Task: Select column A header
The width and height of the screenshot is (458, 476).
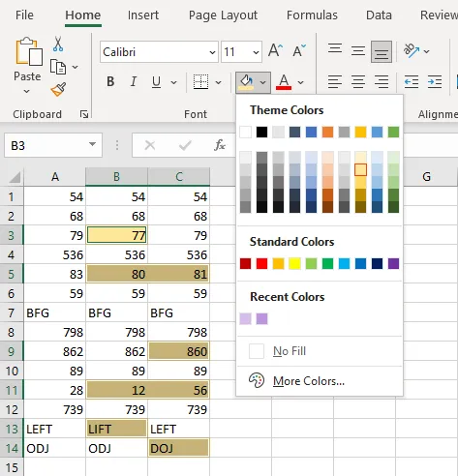Action: 55,177
